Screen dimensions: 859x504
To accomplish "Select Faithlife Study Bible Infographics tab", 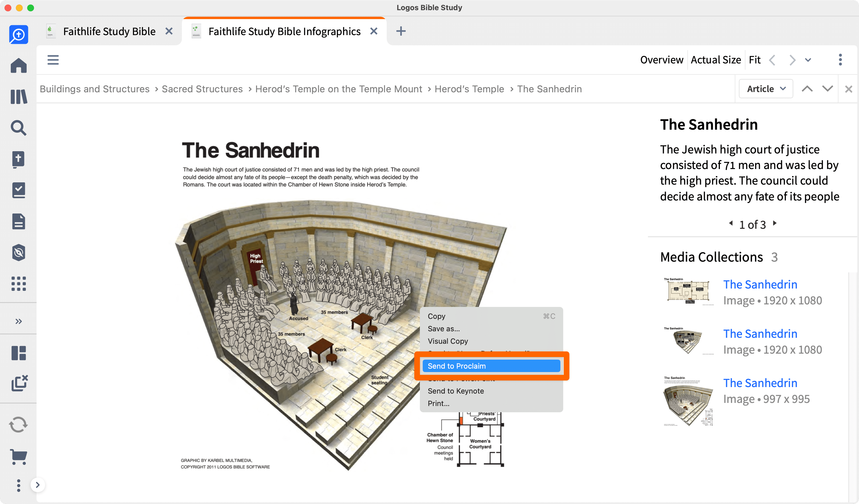I will [284, 31].
